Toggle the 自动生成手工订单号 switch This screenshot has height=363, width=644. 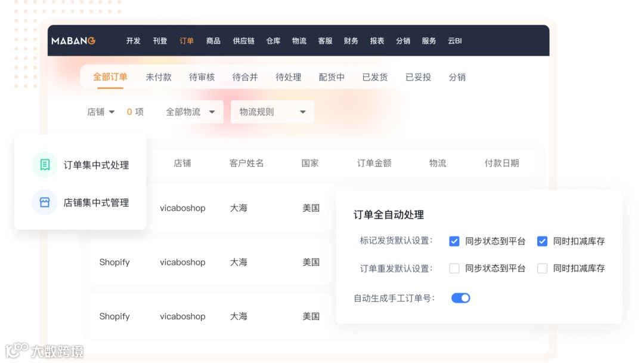pos(460,298)
